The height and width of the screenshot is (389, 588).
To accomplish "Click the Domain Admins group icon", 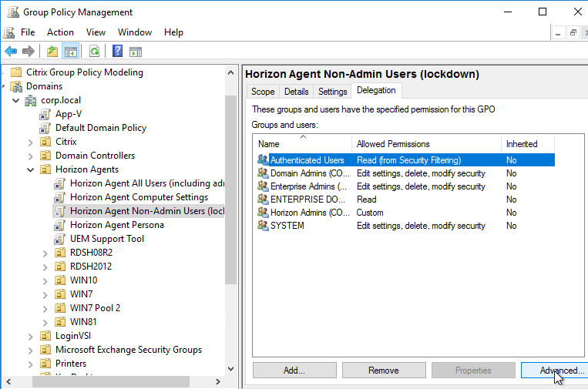I will [x=263, y=173].
